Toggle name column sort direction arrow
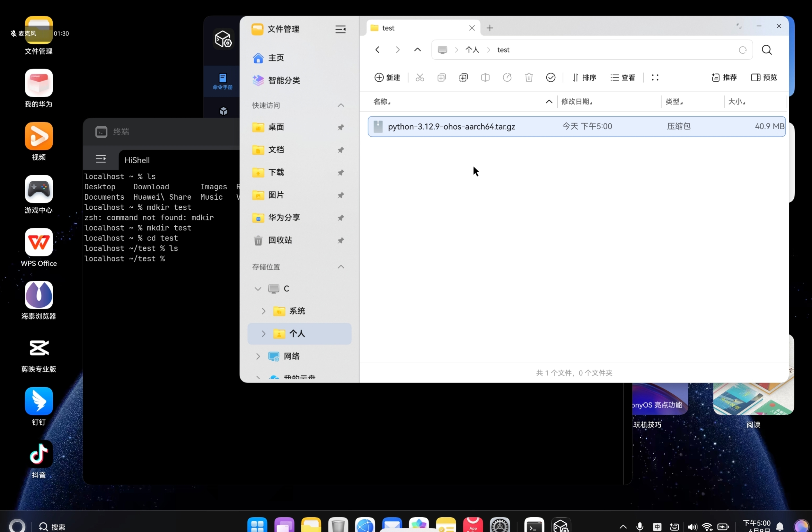This screenshot has width=812, height=532. [x=549, y=101]
